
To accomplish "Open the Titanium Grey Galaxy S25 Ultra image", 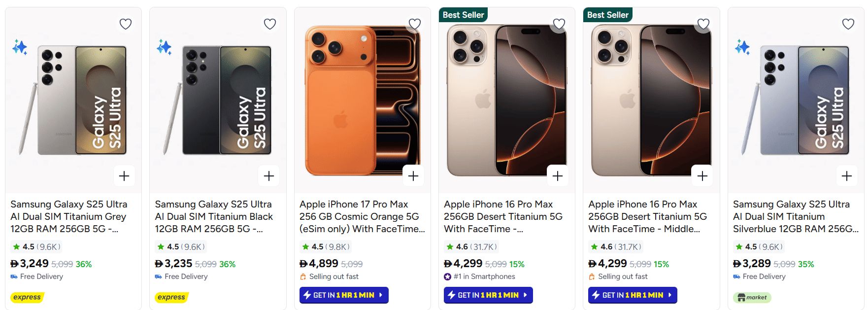I will (74, 101).
